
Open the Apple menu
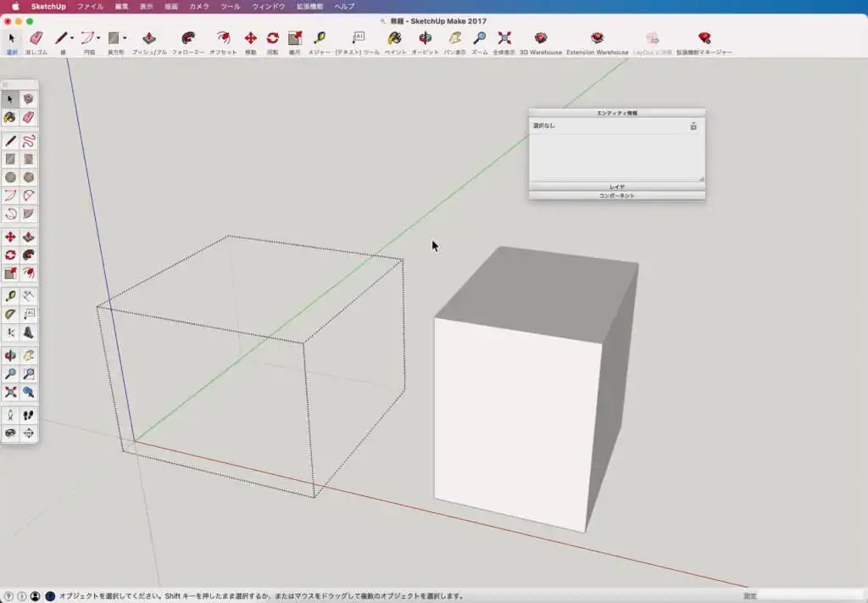click(15, 7)
